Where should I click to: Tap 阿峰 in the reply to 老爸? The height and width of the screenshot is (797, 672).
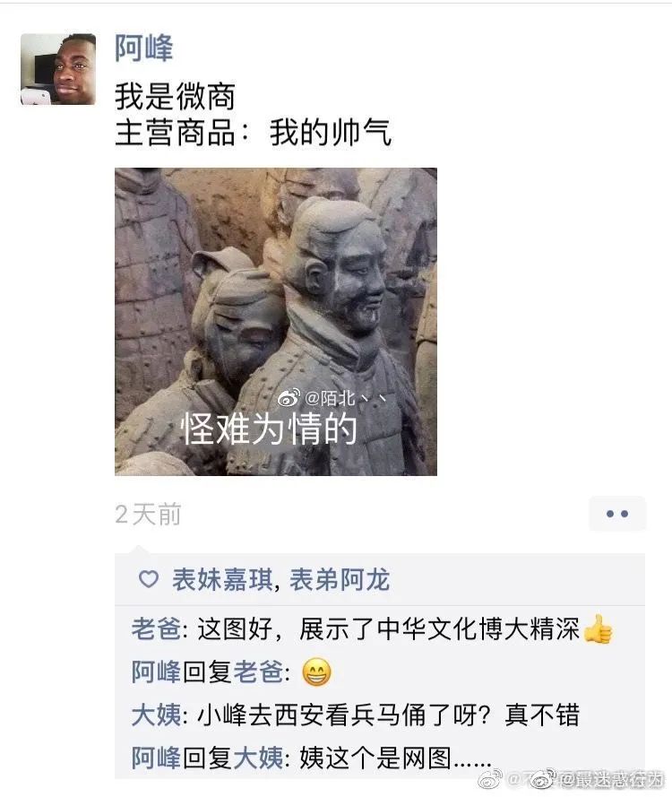[x=156, y=672]
